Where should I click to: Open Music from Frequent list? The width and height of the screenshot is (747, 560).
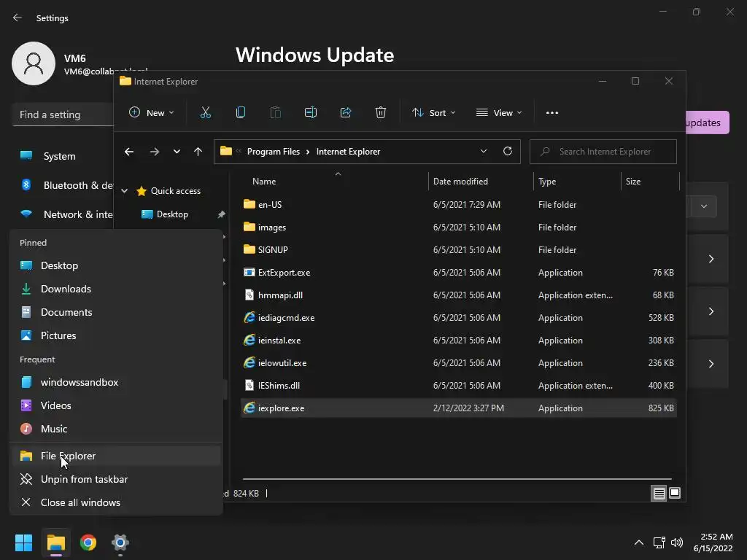click(116, 429)
